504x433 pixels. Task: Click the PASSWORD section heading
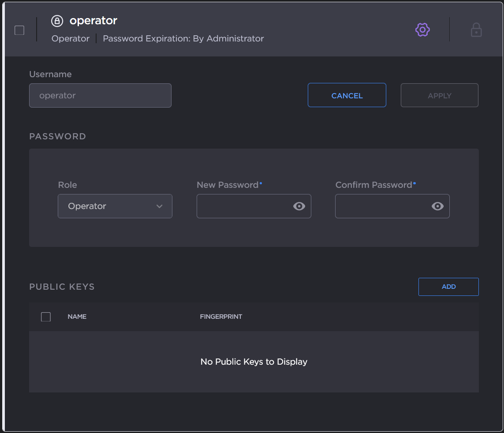(57, 136)
